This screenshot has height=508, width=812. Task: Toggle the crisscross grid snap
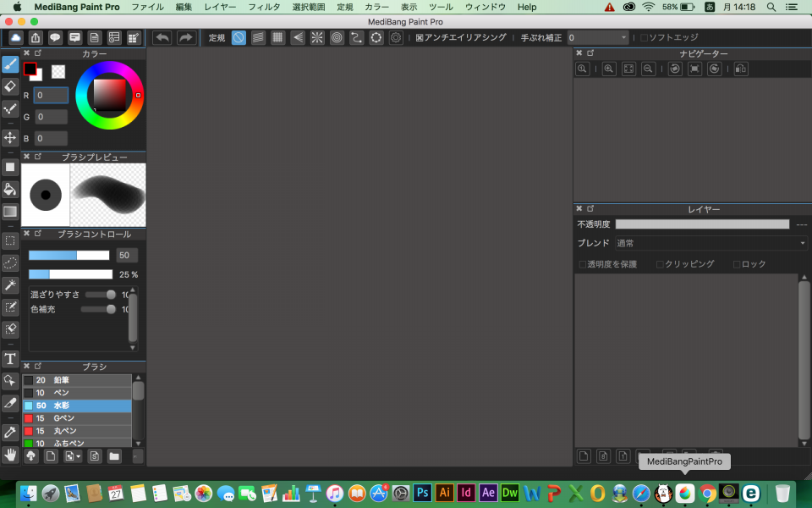tap(277, 37)
